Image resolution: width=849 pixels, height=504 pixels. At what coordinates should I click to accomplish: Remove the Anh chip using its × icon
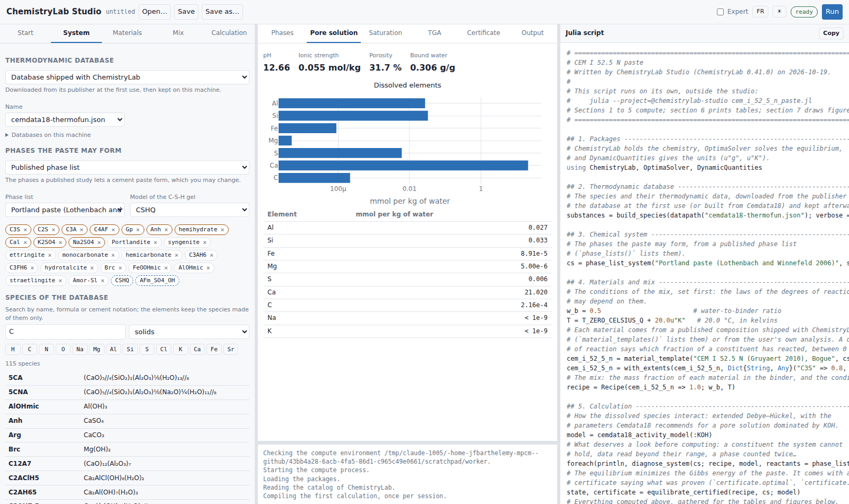(x=166, y=230)
